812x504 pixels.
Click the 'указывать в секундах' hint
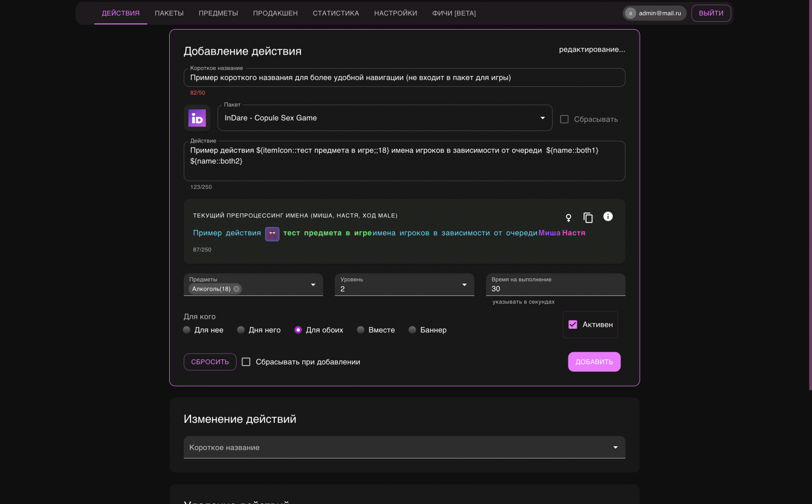[x=524, y=302]
